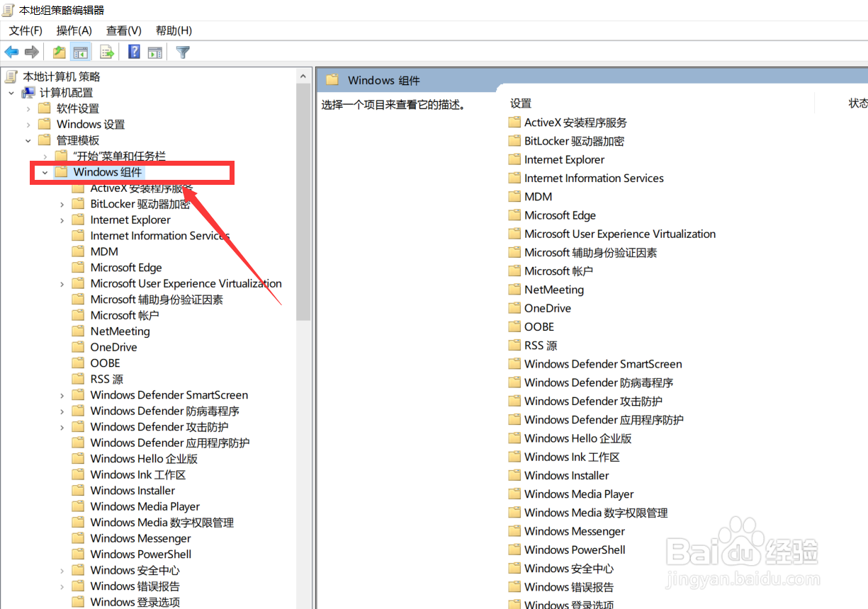Open the 帮助(H) menu
868x609 pixels.
point(174,30)
